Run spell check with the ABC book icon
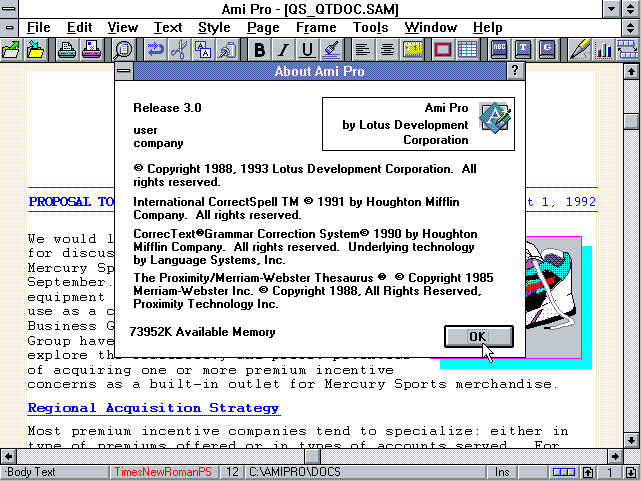641x481 pixels. click(499, 50)
